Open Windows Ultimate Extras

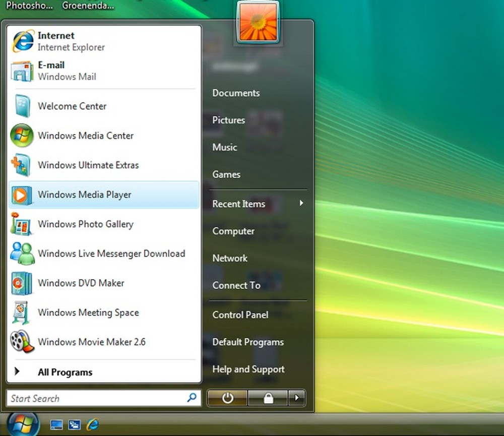tap(89, 165)
